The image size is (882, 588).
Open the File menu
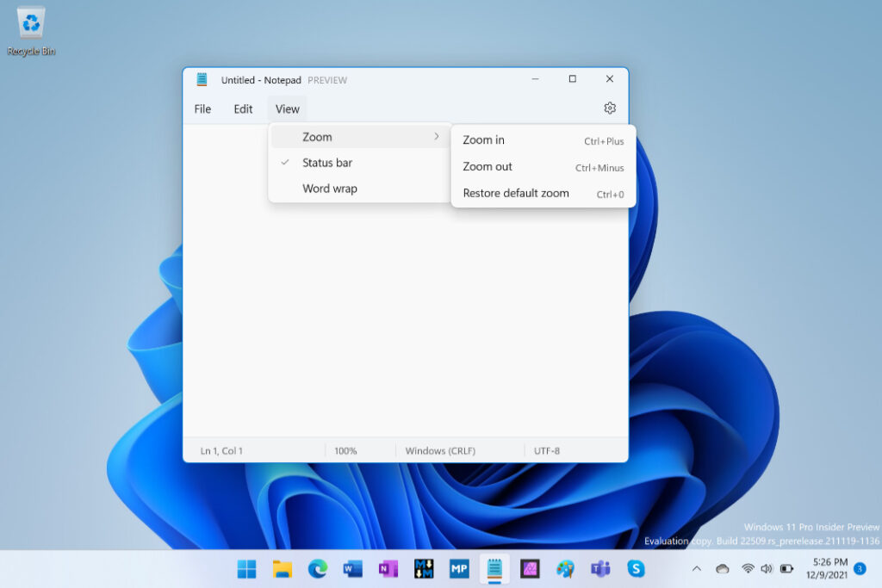tap(202, 108)
